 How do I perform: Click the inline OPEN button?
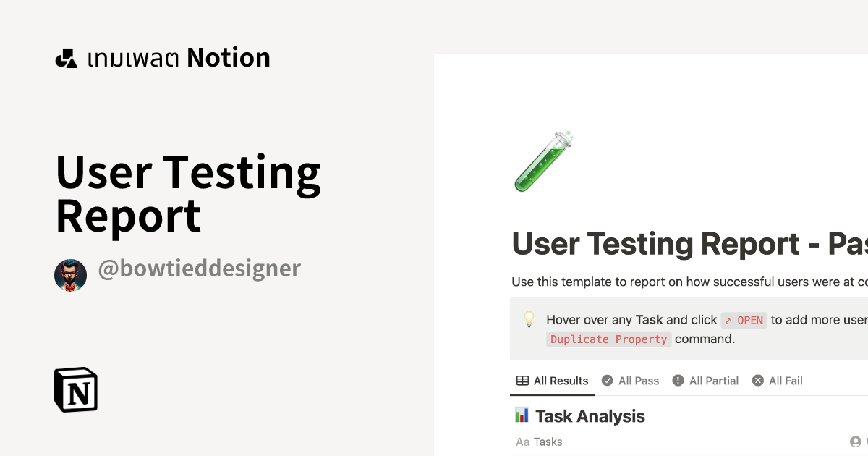pyautogui.click(x=744, y=321)
